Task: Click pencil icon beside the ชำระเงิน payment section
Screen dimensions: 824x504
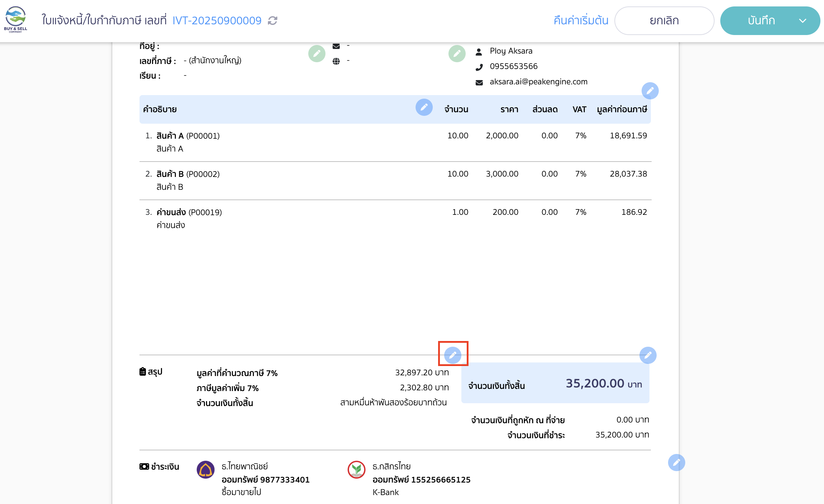Action: (x=677, y=463)
